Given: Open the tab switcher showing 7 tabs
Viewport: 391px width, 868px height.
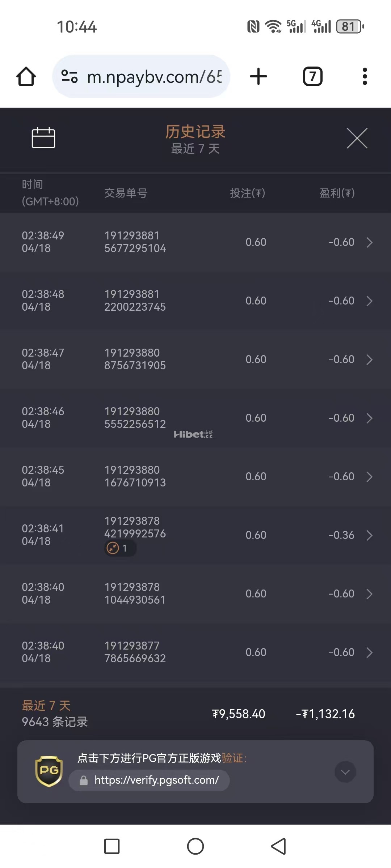Looking at the screenshot, I should [312, 77].
